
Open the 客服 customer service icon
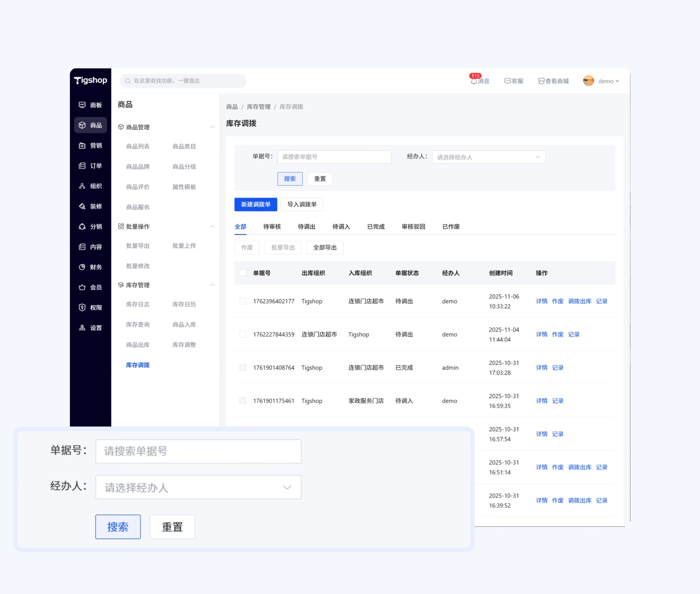coord(507,81)
